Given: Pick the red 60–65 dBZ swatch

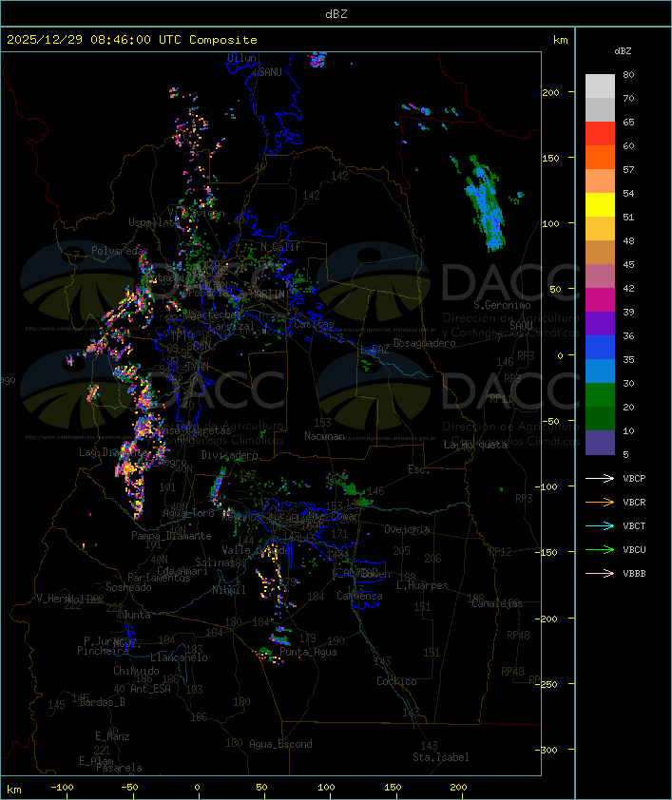Looking at the screenshot, I should [600, 134].
